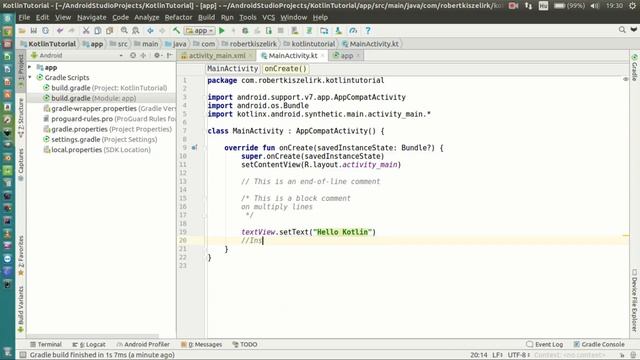Open Android Profiler tool window
The height and width of the screenshot is (360, 640).
click(143, 344)
